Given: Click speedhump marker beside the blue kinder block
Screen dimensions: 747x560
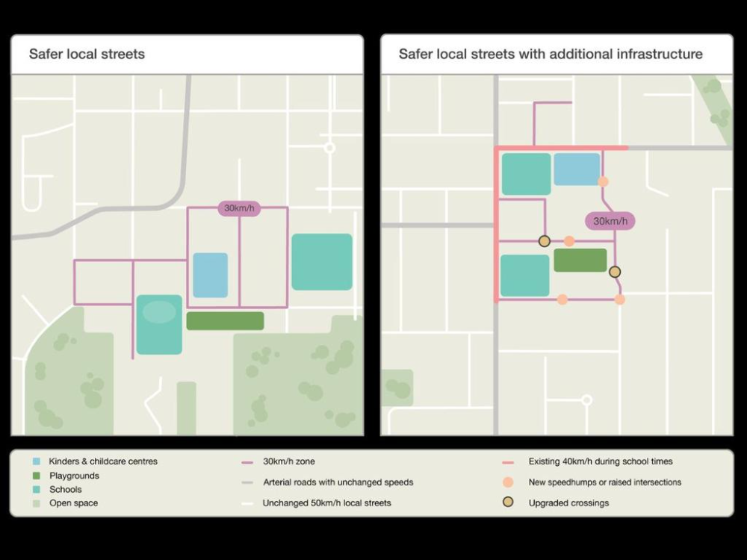Looking at the screenshot, I should click(603, 181).
